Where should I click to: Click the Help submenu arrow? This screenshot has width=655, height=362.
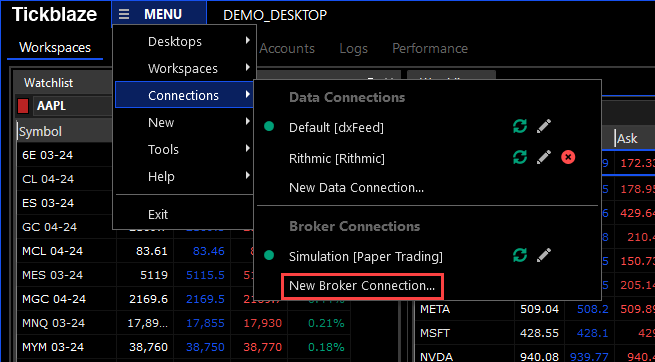coord(248,175)
